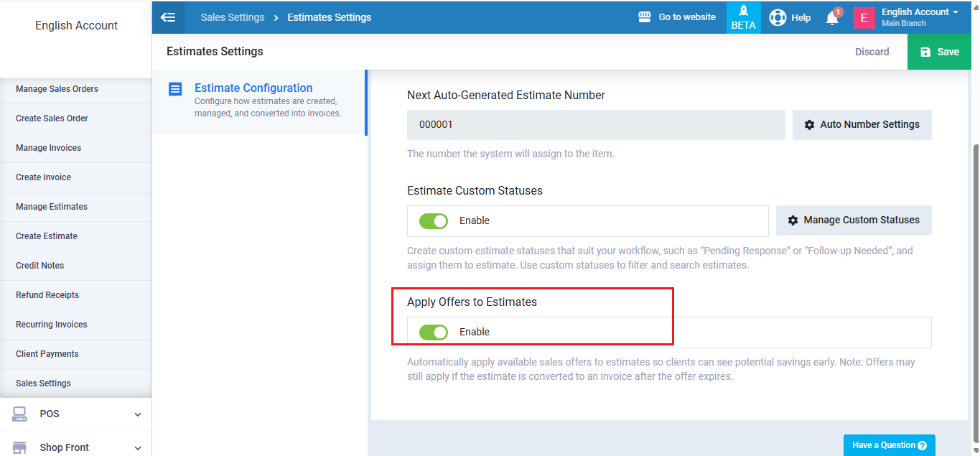The image size is (980, 456).
Task: Click the POS register icon in sidebar
Action: [x=19, y=414]
